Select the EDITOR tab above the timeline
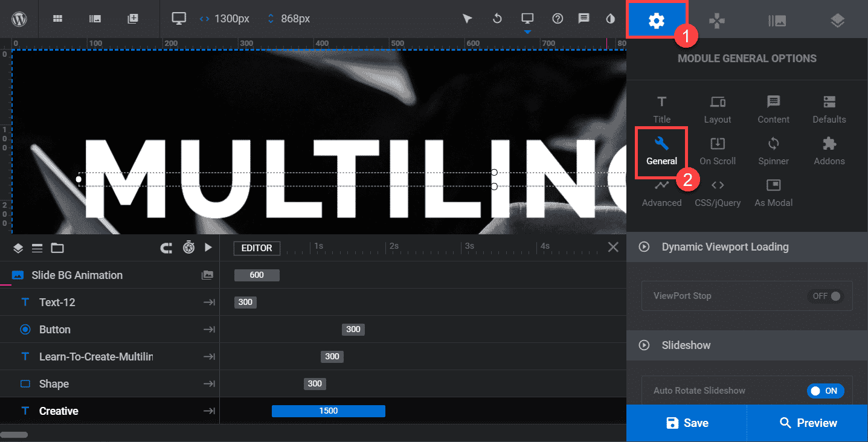868x442 pixels. (256, 248)
